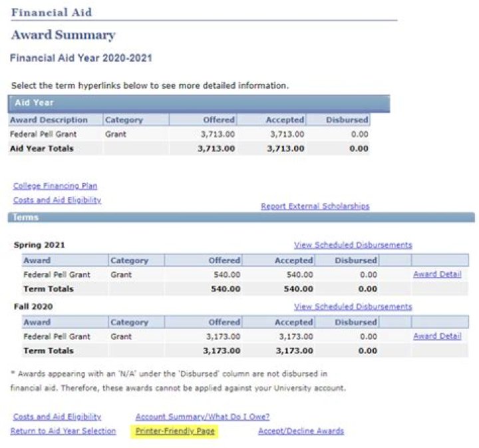Select the Fall 2020 term heading

coord(34,307)
